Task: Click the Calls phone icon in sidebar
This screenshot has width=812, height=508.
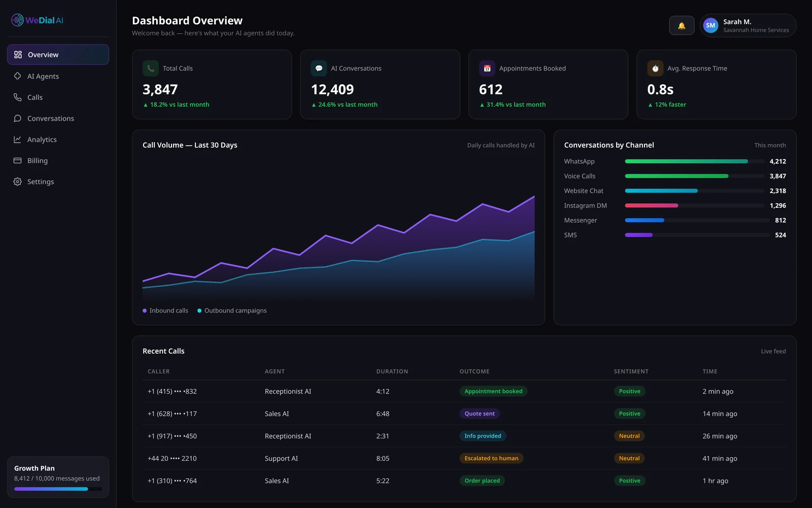Action: (17, 97)
